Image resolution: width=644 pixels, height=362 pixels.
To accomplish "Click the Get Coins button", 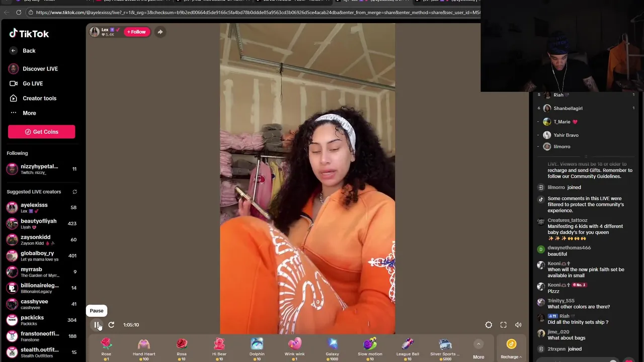I will pos(41,132).
